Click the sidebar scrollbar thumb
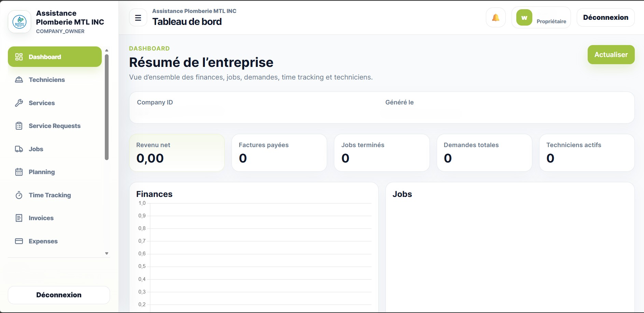Viewport: 644px width, 313px height. [107, 107]
